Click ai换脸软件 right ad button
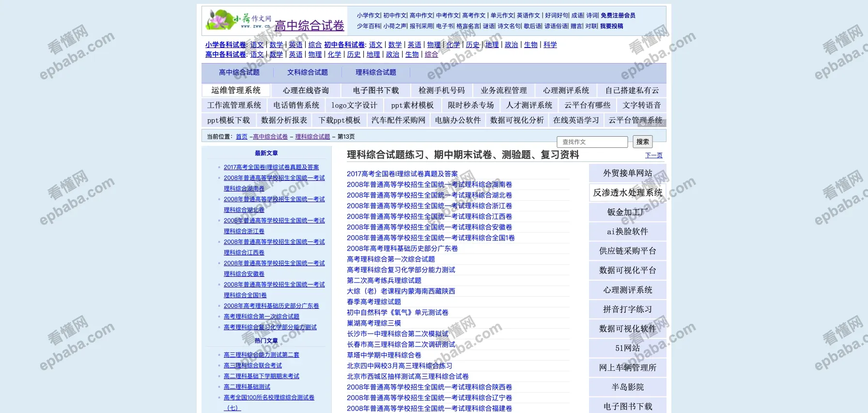The height and width of the screenshot is (413, 868). click(x=628, y=231)
